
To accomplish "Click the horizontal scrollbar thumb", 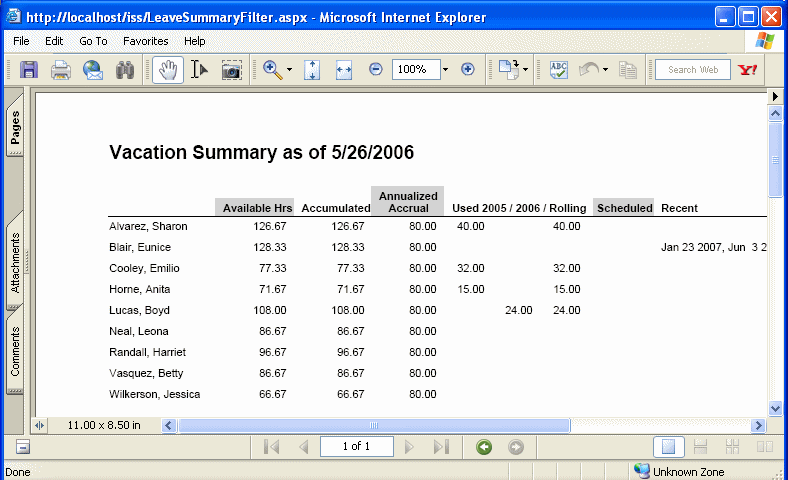I will click(x=374, y=425).
